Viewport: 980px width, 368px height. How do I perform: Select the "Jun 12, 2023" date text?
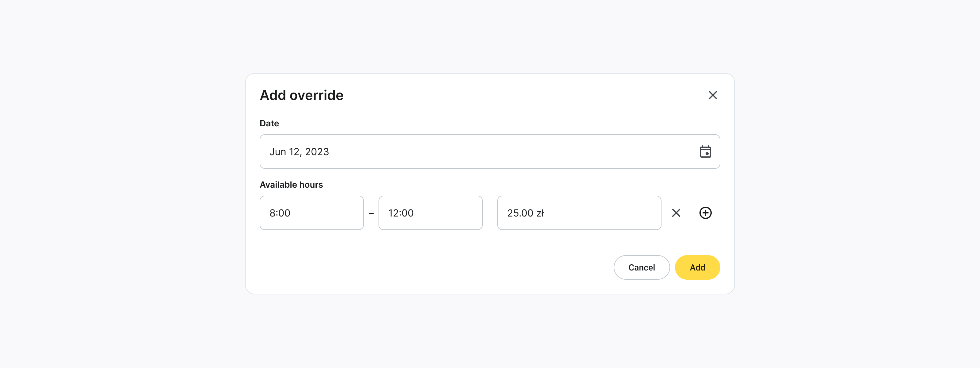299,151
